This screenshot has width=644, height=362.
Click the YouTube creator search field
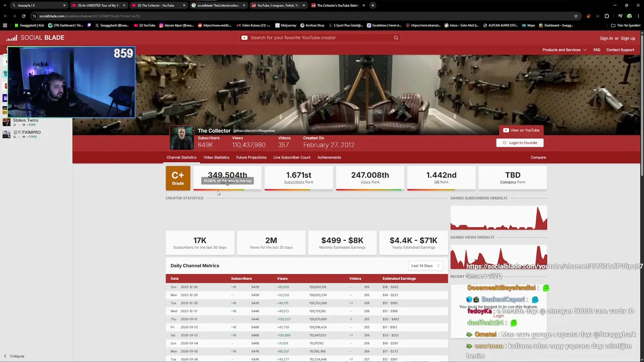coord(320,38)
